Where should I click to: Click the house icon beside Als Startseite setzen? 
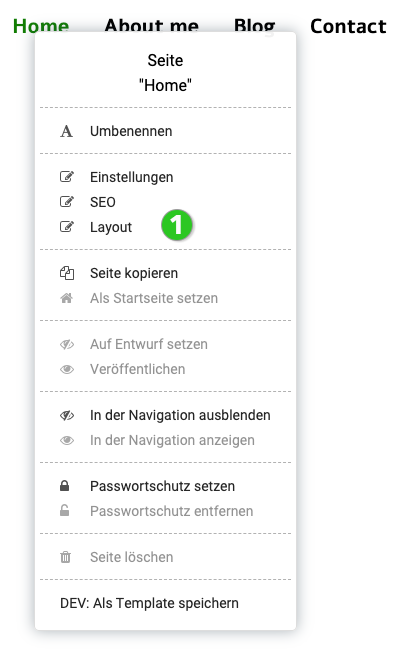[66, 298]
